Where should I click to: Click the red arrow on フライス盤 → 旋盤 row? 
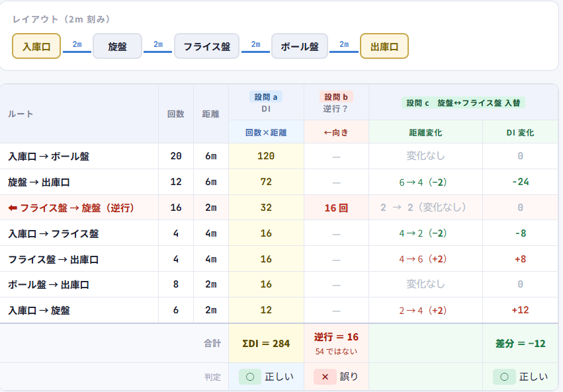[x=12, y=208]
